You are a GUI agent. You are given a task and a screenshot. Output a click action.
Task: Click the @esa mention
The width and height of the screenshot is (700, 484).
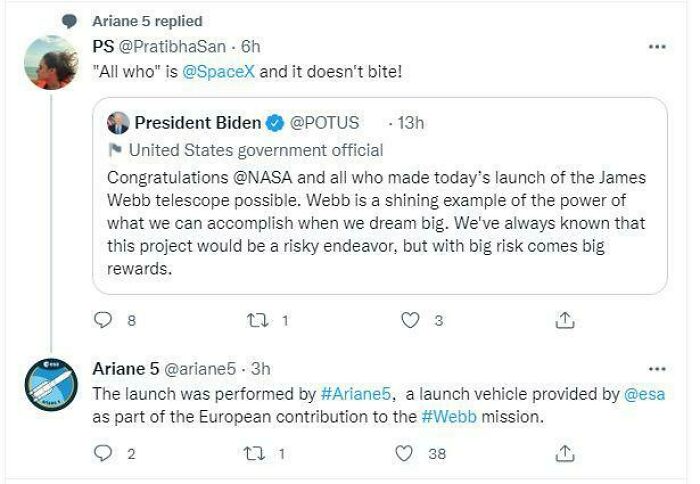645,395
